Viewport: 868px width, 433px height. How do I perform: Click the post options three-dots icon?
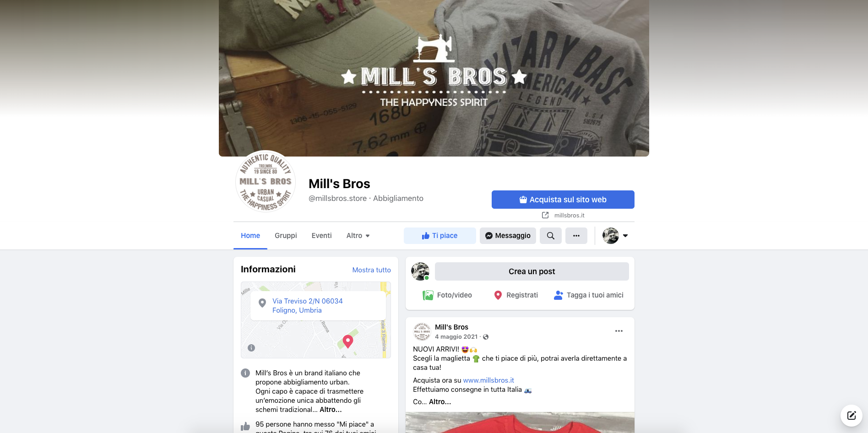[x=619, y=331]
